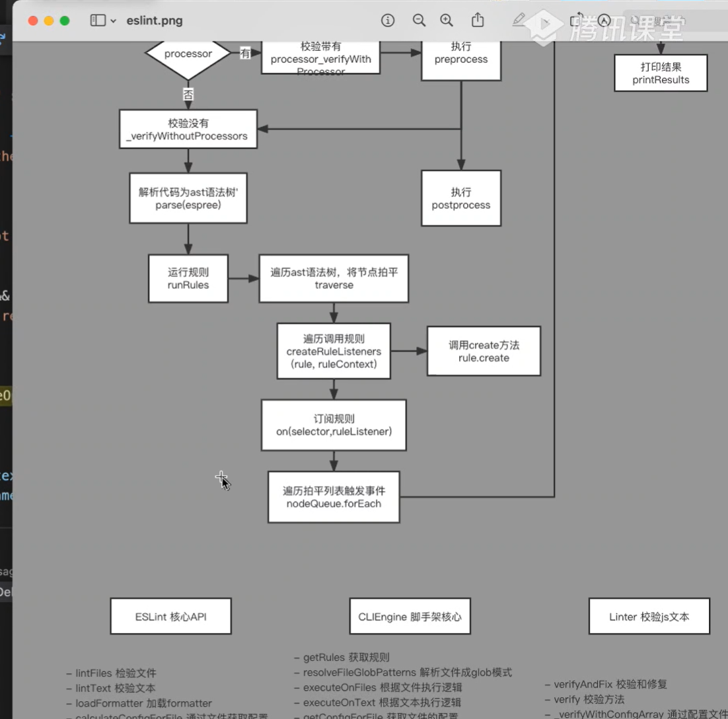The height and width of the screenshot is (719, 728).
Task: Click the eslint.png window title
Action: coord(155,20)
